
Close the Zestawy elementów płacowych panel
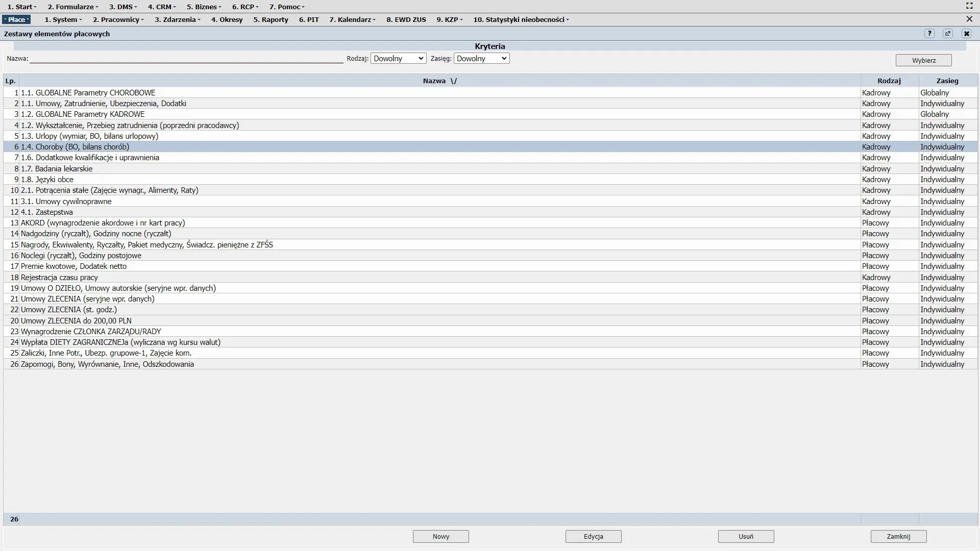(x=966, y=34)
